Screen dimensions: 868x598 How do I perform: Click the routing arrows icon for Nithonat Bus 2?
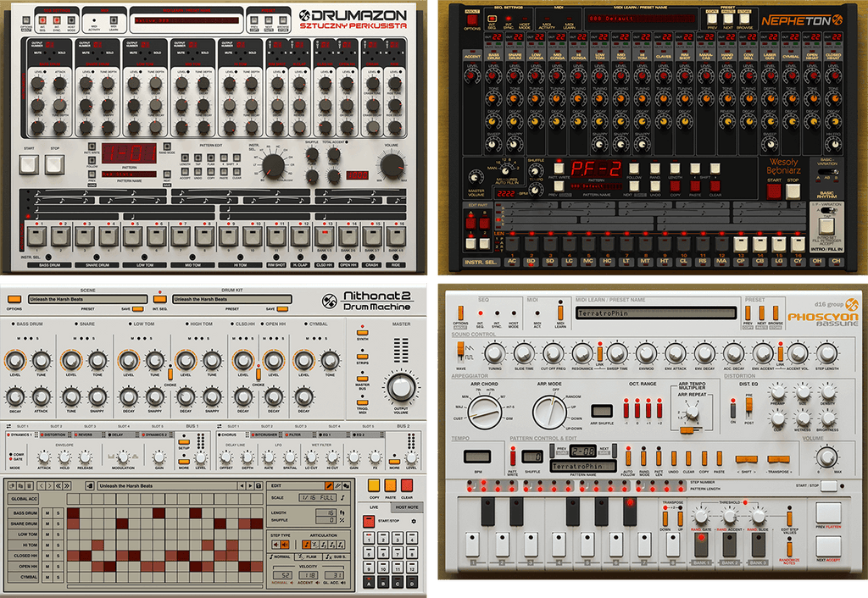[x=220, y=427]
